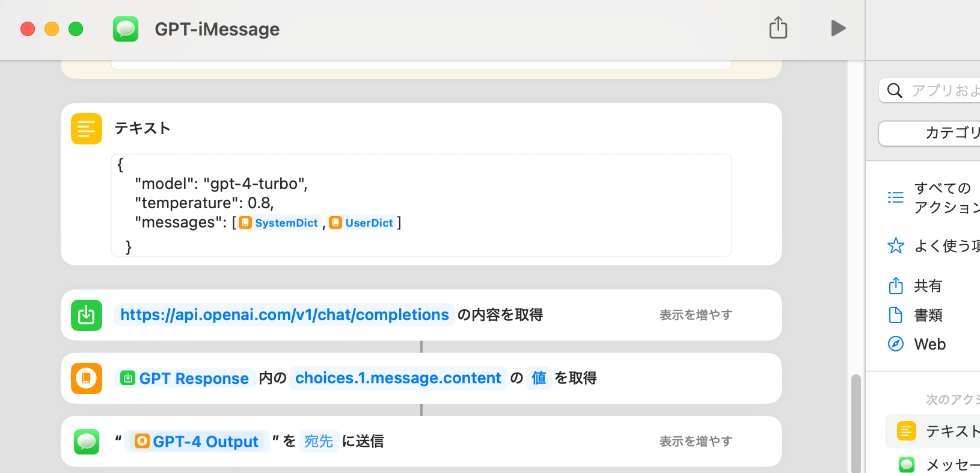Click the Send Message action icon
The height and width of the screenshot is (473, 980).
pyautogui.click(x=87, y=441)
